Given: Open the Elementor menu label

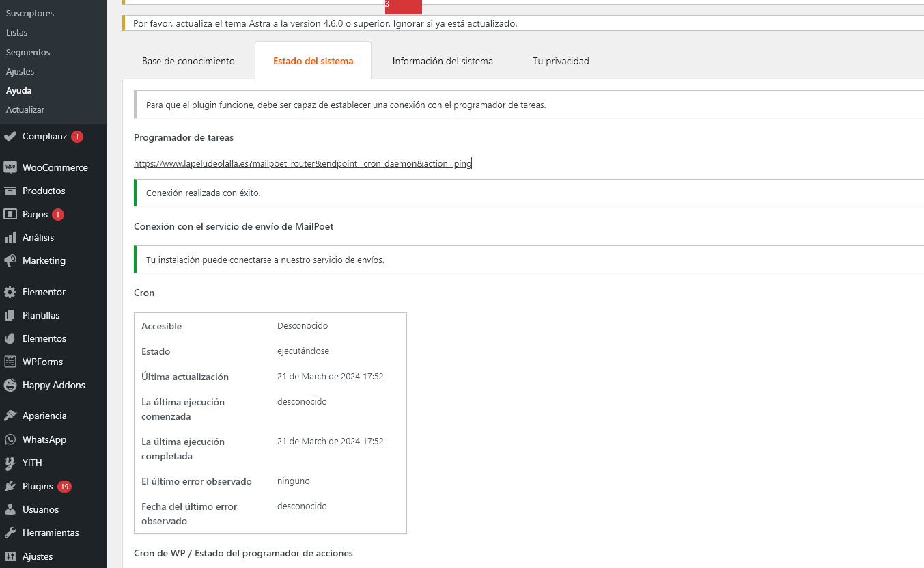Looking at the screenshot, I should (44, 292).
